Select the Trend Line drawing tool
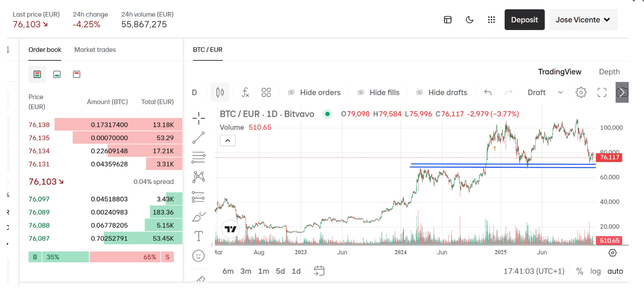The height and width of the screenshot is (288, 644). tap(199, 138)
